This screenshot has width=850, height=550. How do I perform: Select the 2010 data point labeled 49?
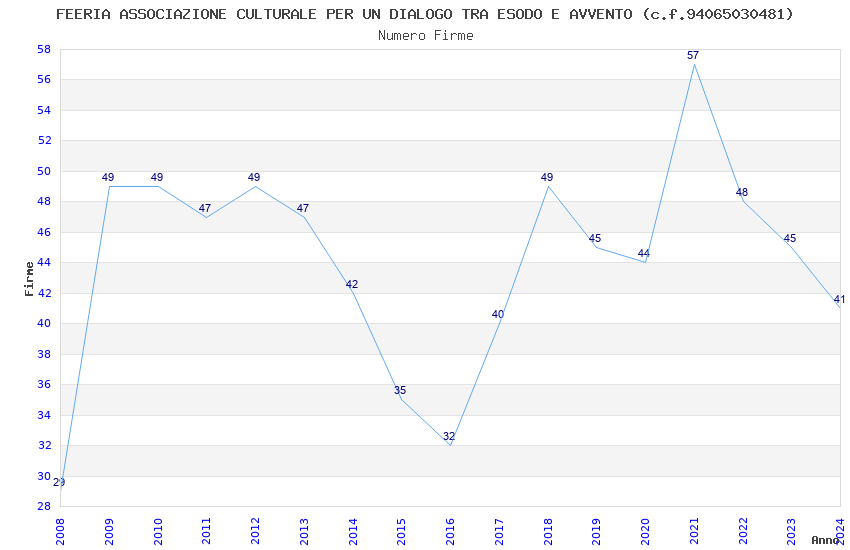(x=157, y=177)
